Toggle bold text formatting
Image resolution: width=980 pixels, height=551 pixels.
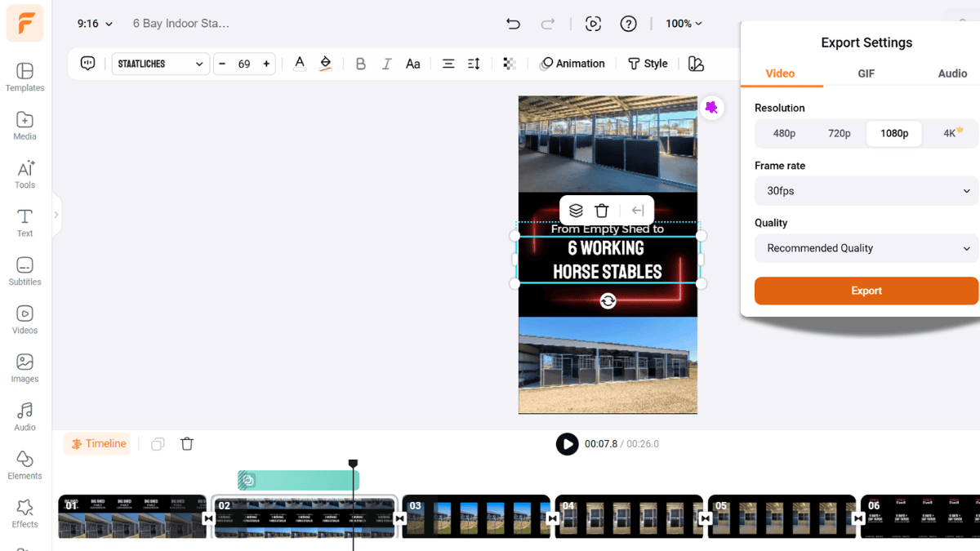[x=360, y=64]
